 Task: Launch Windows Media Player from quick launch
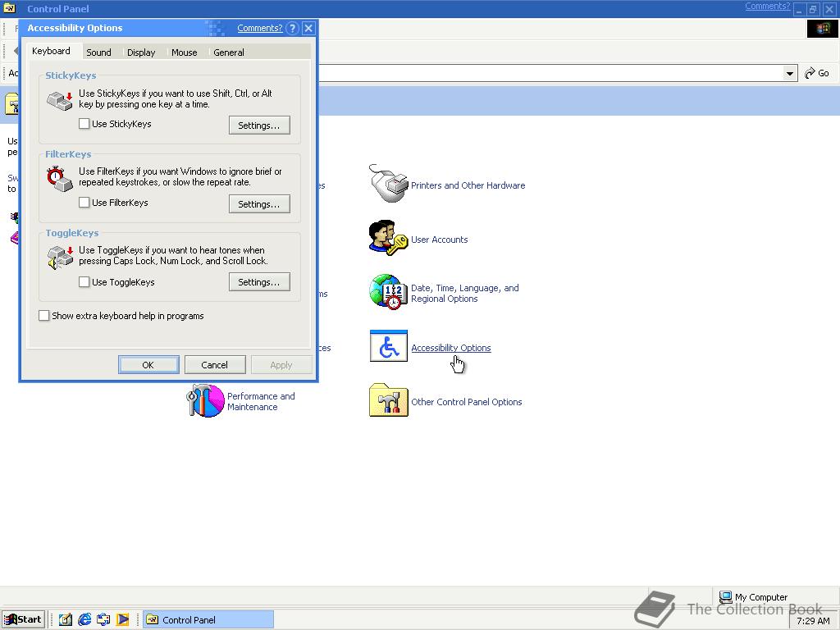pos(123,619)
